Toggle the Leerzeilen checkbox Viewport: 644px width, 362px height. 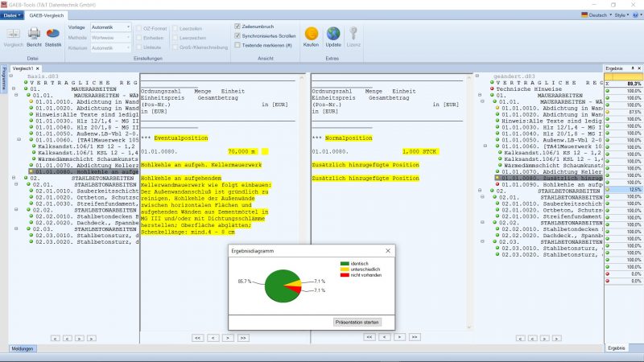point(175,28)
